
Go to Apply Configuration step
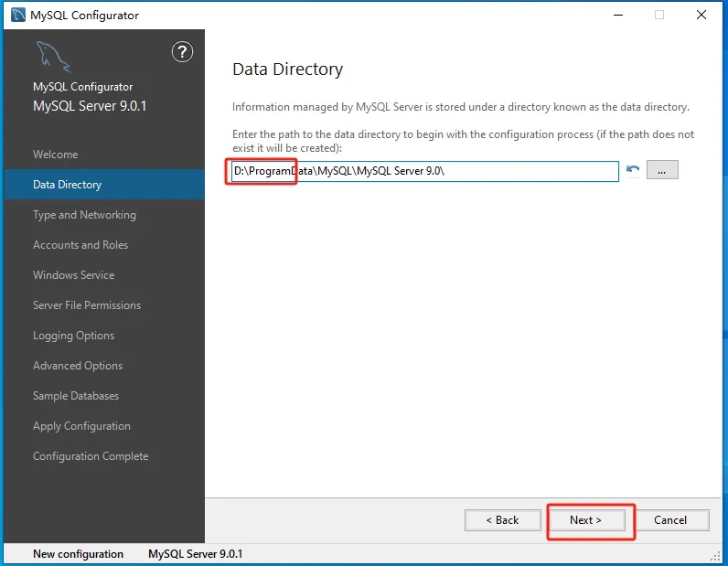tap(81, 426)
